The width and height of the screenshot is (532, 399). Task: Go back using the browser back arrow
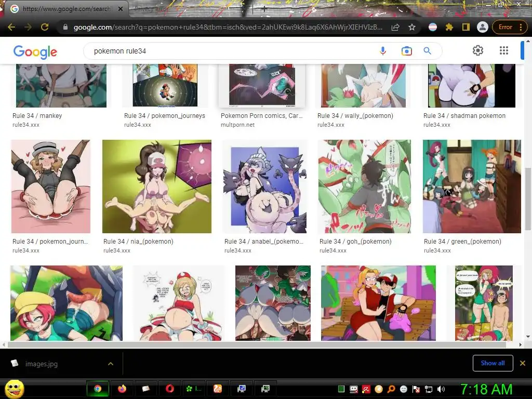11,27
